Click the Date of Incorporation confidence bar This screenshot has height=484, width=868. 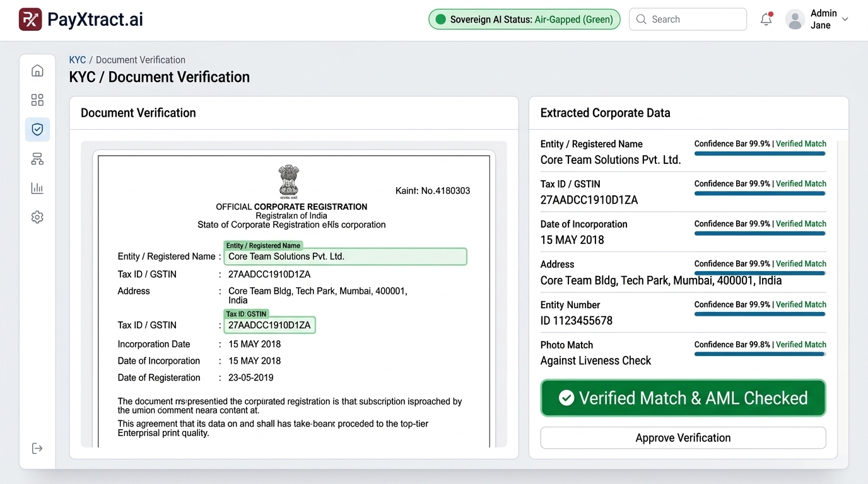coord(760,233)
